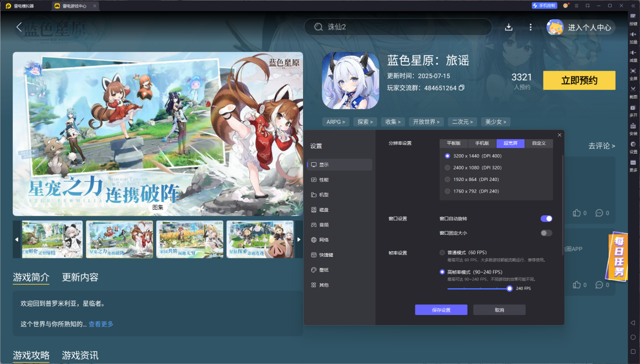640x364 pixels.
Task: Open the 多开 multi-instance tool
Action: click(633, 111)
